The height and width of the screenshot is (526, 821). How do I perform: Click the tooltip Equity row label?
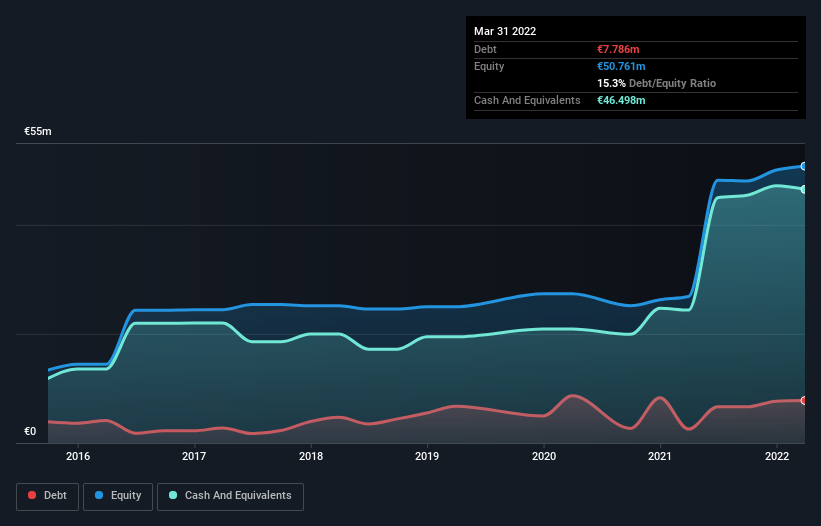pos(489,66)
